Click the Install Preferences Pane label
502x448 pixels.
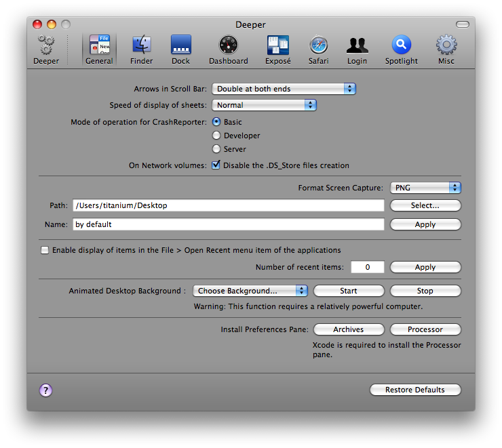coord(265,329)
